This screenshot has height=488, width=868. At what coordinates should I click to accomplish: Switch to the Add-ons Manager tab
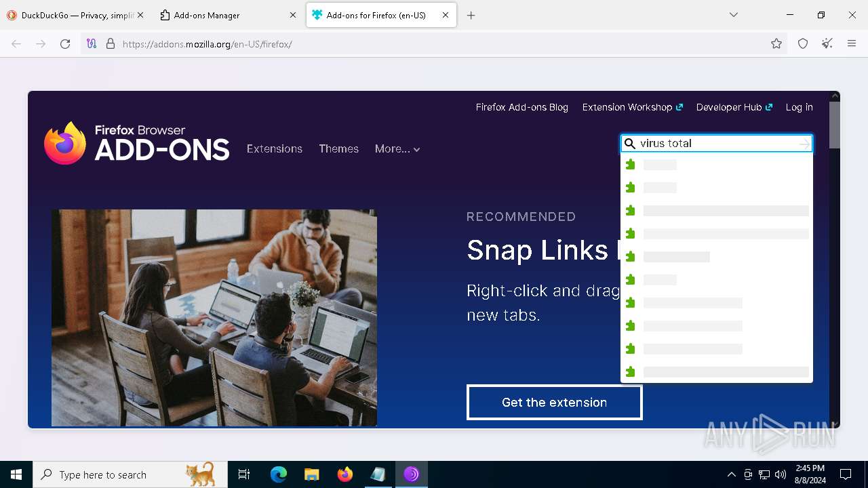227,15
